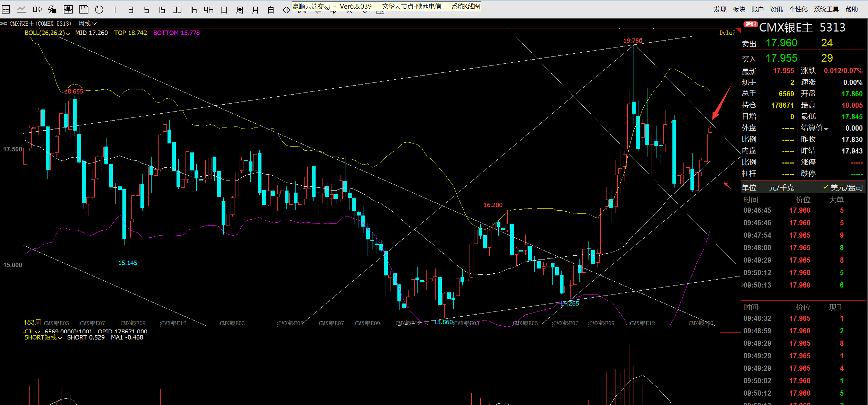Click the contract link chain icon

(3, 24)
